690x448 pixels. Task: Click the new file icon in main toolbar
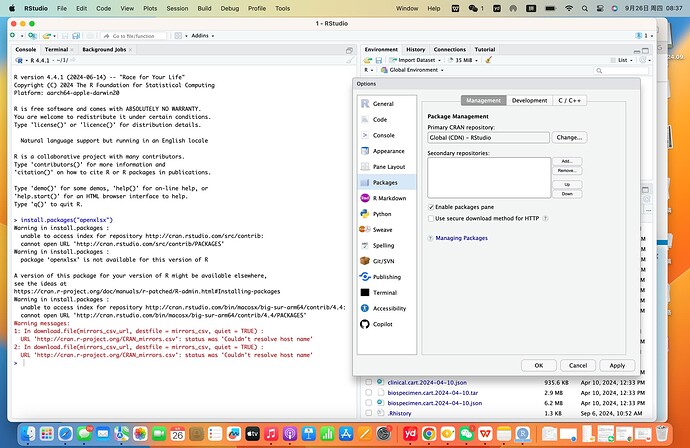pos(13,36)
